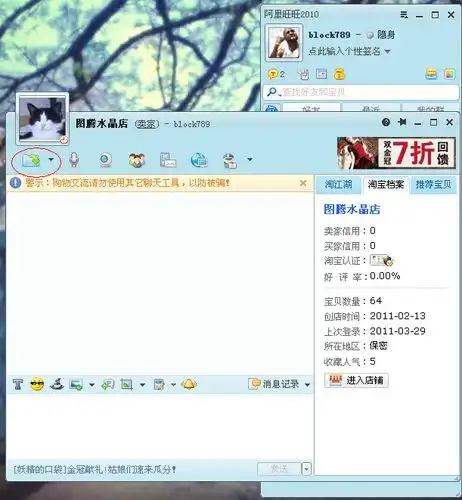Click the send picture icon
Image resolution: width=462 pixels, height=500 pixels.
click(x=76, y=384)
